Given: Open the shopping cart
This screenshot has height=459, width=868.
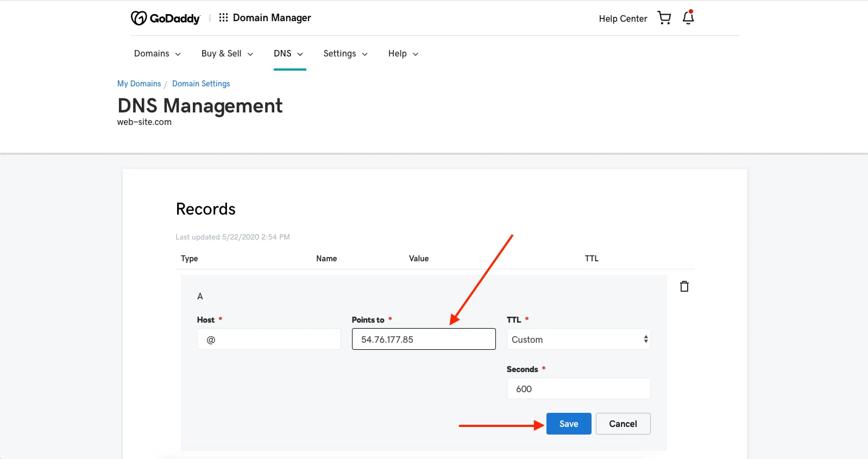Looking at the screenshot, I should [664, 18].
